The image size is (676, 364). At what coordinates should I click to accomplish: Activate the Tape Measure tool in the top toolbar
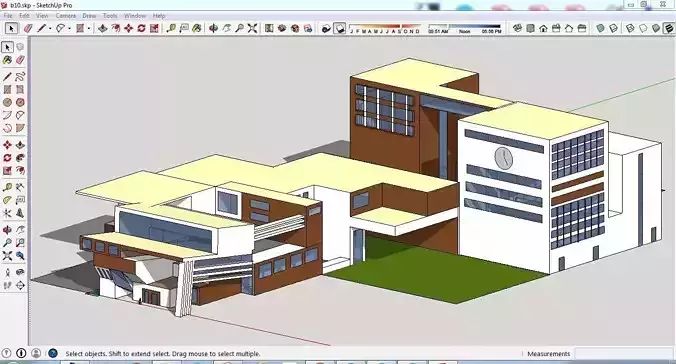pyautogui.click(x=171, y=28)
